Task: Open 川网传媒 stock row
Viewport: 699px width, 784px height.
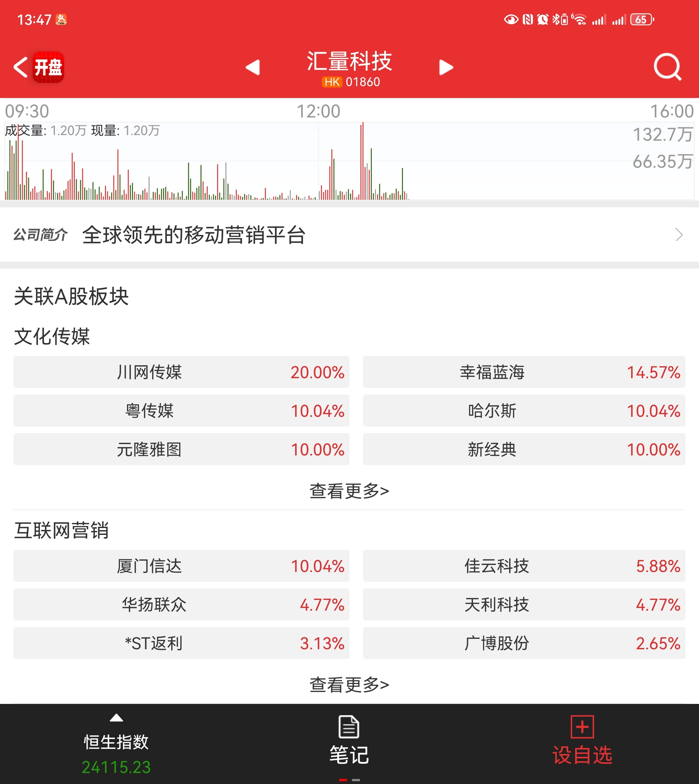Action: click(181, 372)
